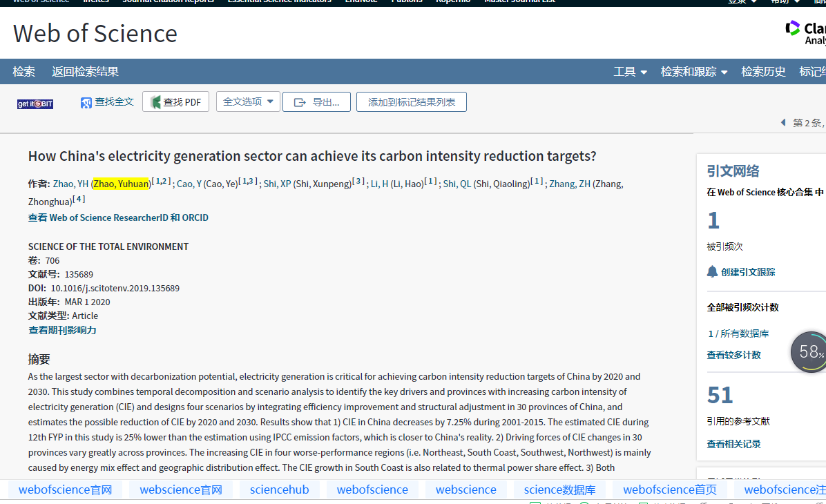
Task: Open the 全文选项 dropdown
Action: click(248, 101)
